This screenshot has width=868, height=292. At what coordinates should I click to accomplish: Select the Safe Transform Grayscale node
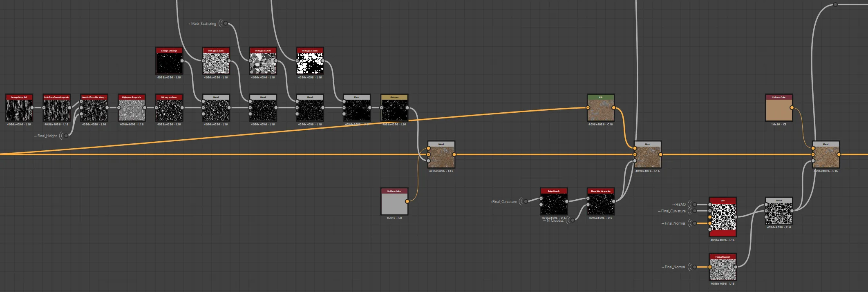[56, 108]
